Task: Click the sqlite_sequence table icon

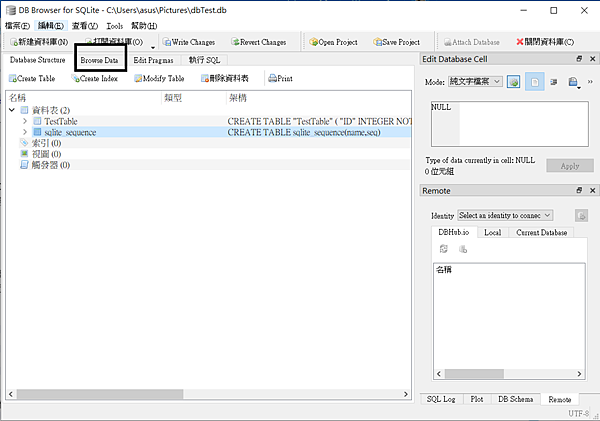Action: (x=38, y=132)
